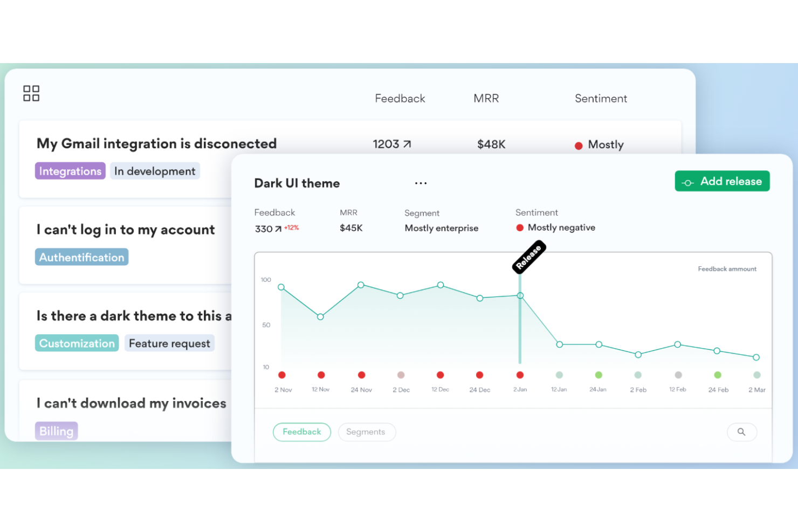
Task: Select the Feedback tab
Action: [x=302, y=432]
